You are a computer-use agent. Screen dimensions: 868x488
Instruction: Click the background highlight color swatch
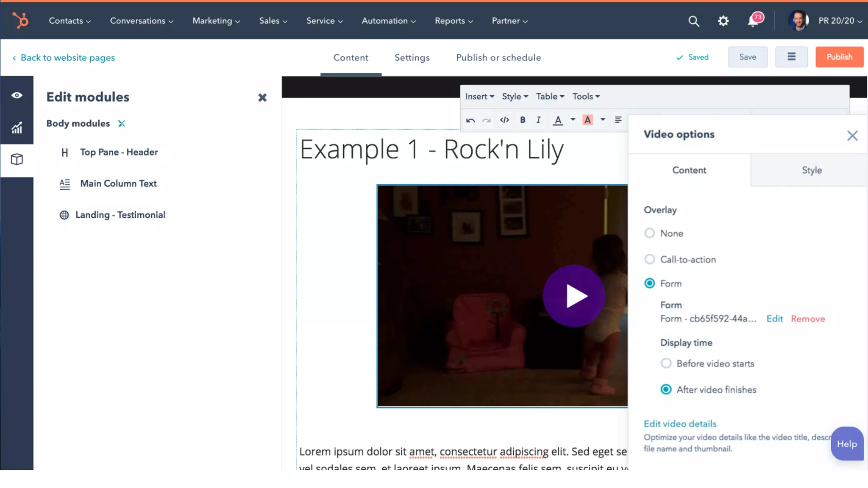587,120
